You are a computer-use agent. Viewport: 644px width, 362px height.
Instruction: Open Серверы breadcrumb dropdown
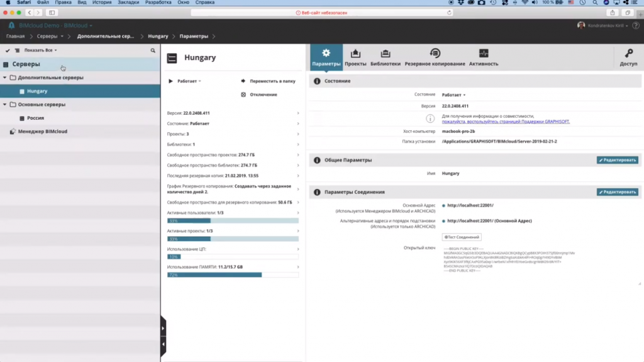(x=50, y=37)
